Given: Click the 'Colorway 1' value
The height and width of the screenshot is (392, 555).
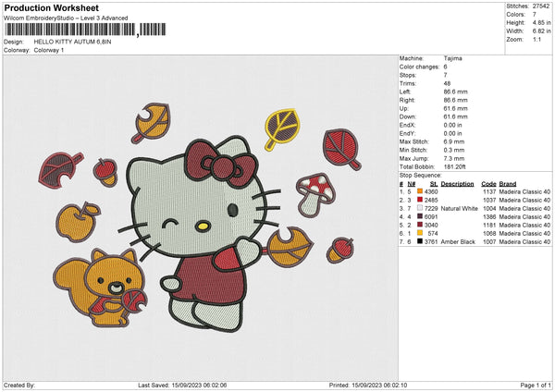Looking at the screenshot, I should [49, 50].
